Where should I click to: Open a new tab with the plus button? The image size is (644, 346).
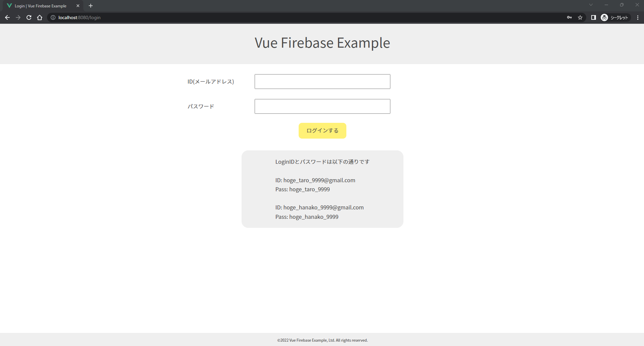(x=90, y=6)
